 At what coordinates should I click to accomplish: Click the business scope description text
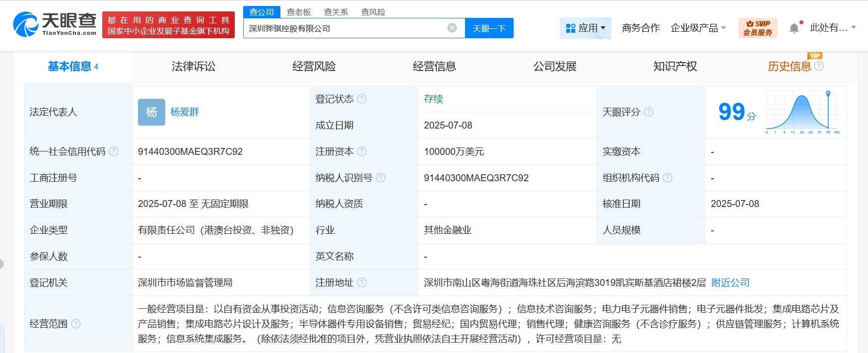point(488,324)
